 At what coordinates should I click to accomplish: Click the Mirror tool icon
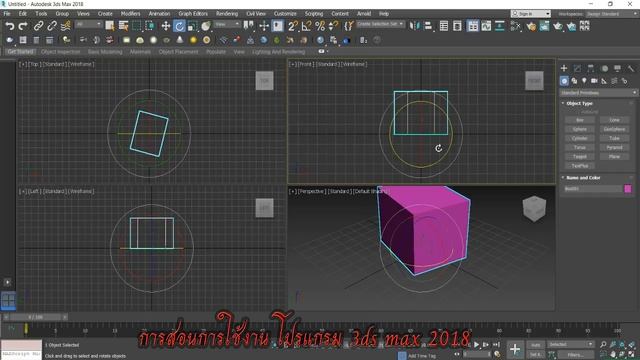click(x=414, y=26)
